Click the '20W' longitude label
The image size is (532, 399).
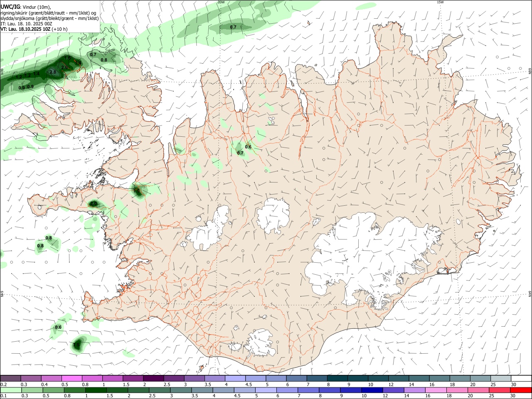coord(221,2)
